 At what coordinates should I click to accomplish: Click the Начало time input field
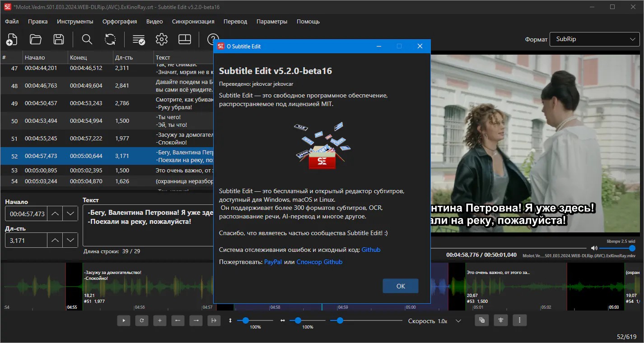point(26,214)
